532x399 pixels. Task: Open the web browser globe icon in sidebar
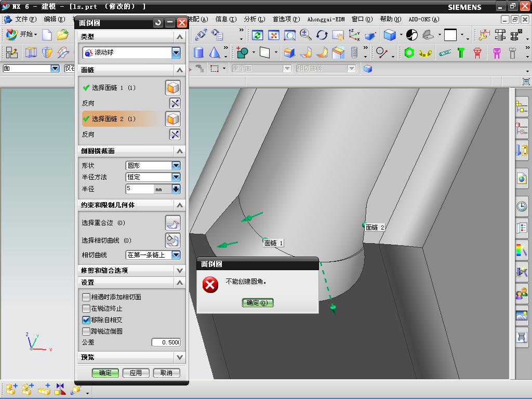522,179
